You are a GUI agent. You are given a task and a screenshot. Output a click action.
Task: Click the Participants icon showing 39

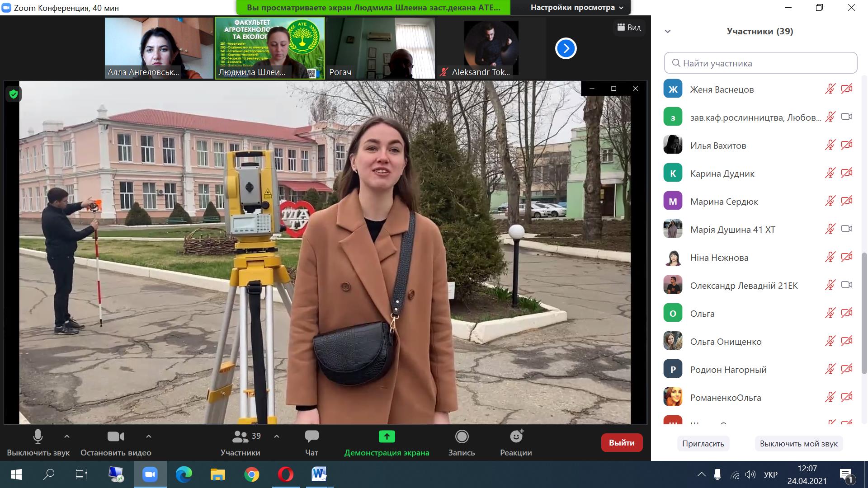pos(241,436)
